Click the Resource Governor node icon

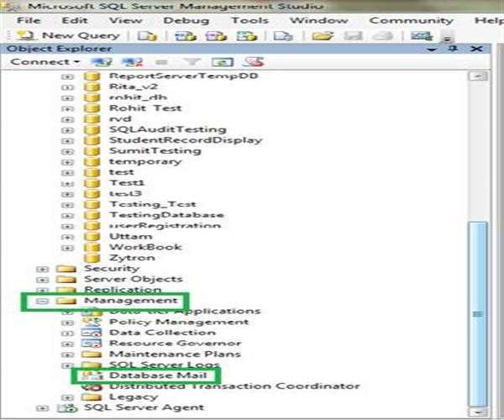tap(92, 343)
